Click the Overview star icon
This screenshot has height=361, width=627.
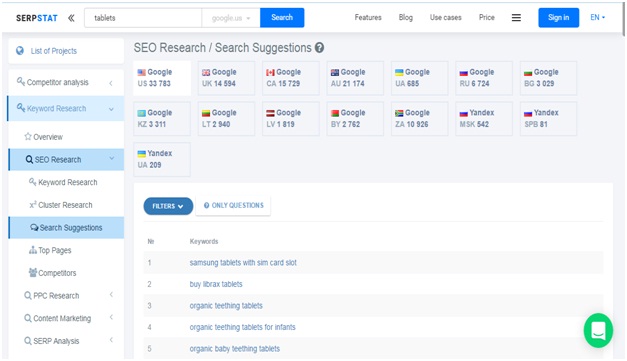pyautogui.click(x=28, y=136)
